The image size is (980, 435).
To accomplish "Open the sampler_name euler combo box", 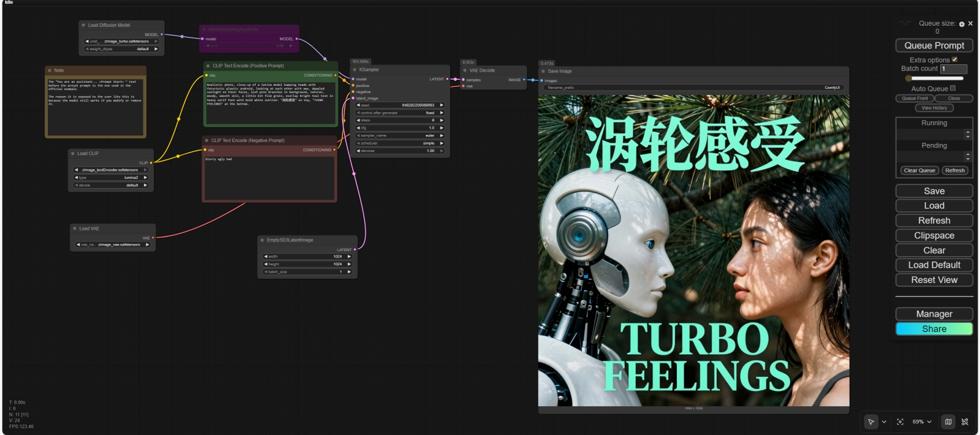I will tap(399, 135).
